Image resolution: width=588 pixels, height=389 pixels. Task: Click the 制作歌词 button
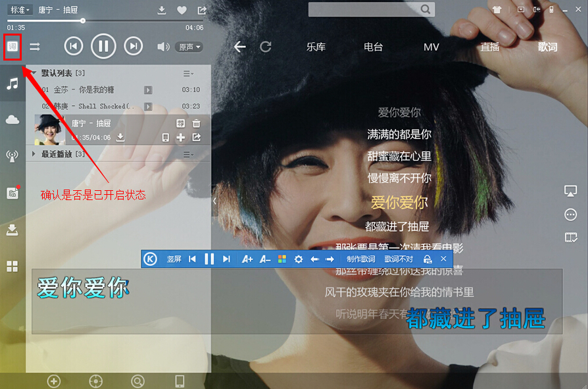point(360,259)
